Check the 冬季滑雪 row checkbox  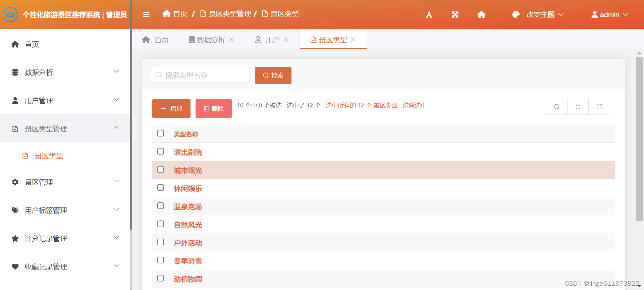pos(161,260)
